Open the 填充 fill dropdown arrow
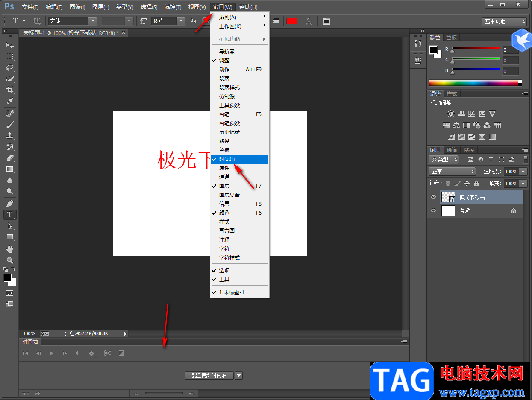The width and height of the screenshot is (532, 400). [x=523, y=183]
